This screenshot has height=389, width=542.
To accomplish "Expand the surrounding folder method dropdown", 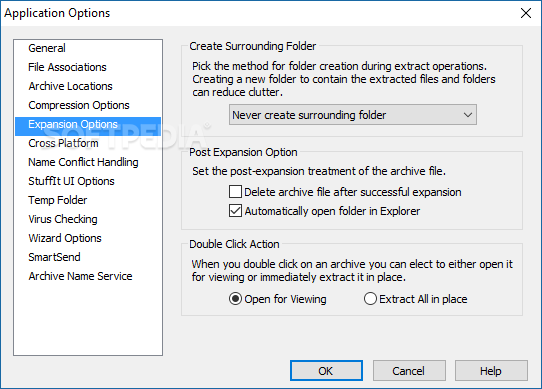I will point(353,115).
